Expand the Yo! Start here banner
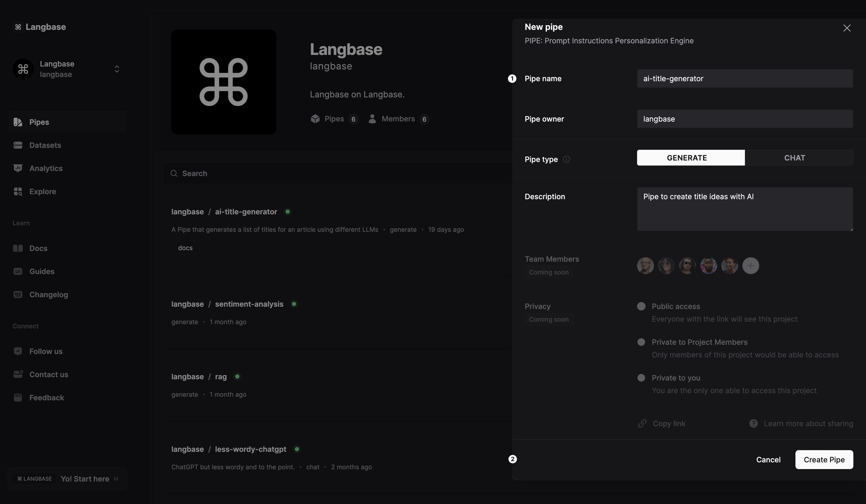The width and height of the screenshot is (866, 504). click(116, 479)
